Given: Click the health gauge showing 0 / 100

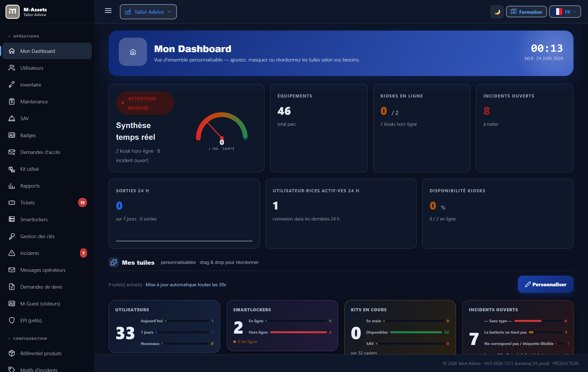Looking at the screenshot, I should [x=222, y=131].
